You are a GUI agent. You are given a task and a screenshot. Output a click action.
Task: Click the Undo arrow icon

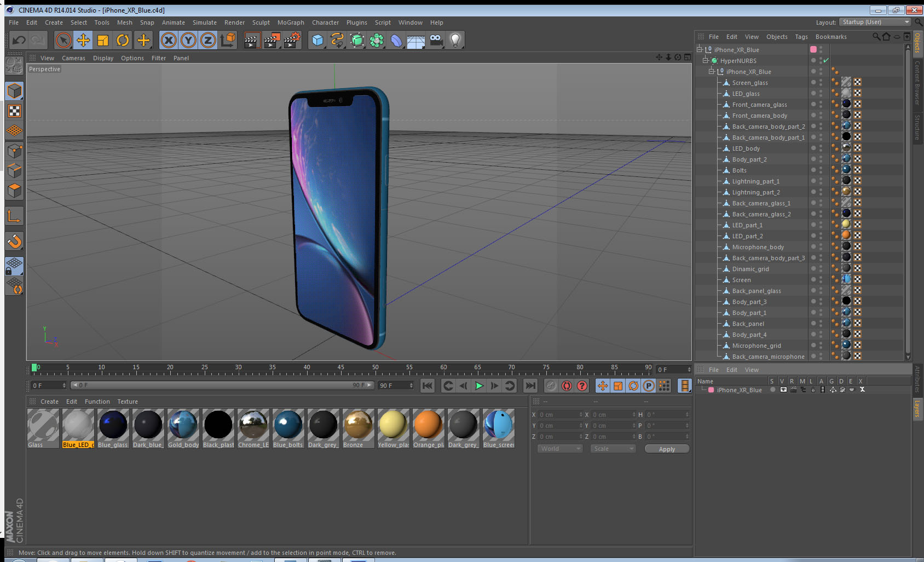click(19, 40)
